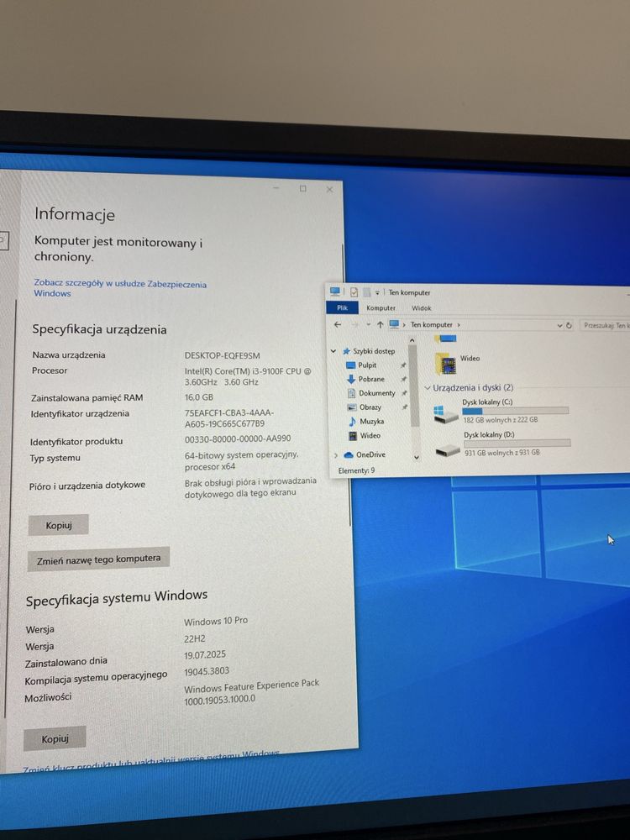Click Windows 10 Pro edition value

click(216, 621)
